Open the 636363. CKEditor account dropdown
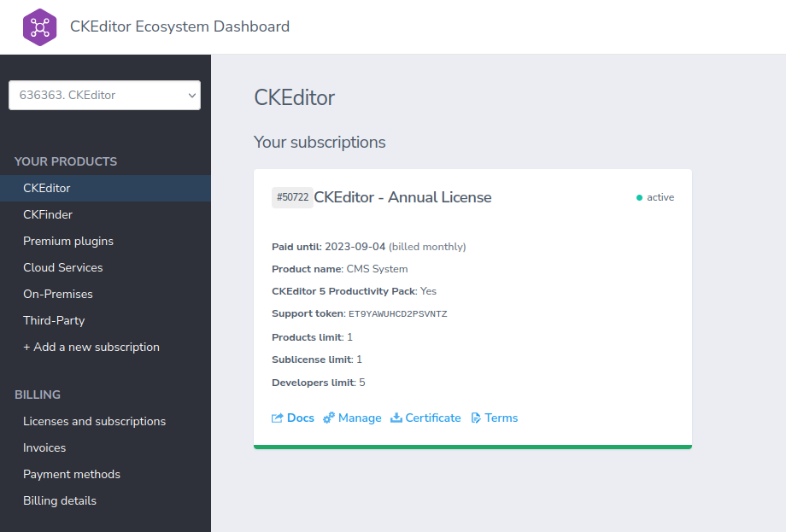 104,96
